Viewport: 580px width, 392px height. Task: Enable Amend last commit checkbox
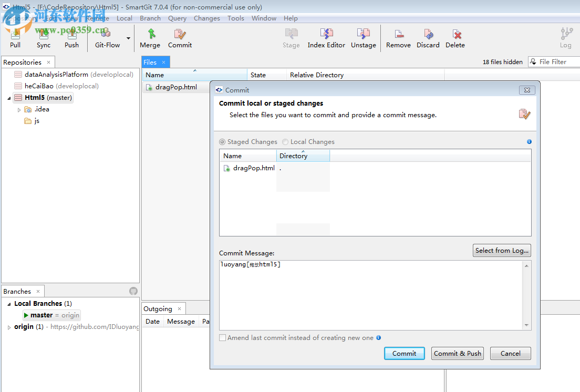(x=222, y=338)
